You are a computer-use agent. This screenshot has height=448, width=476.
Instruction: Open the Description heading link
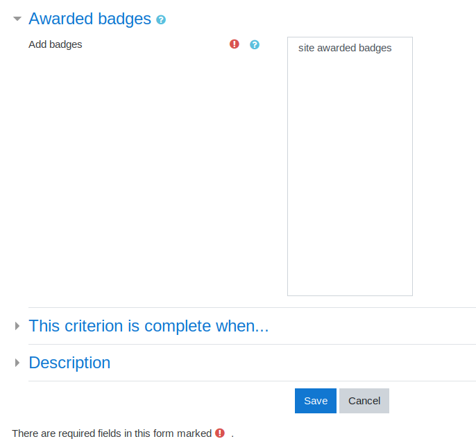coord(69,363)
